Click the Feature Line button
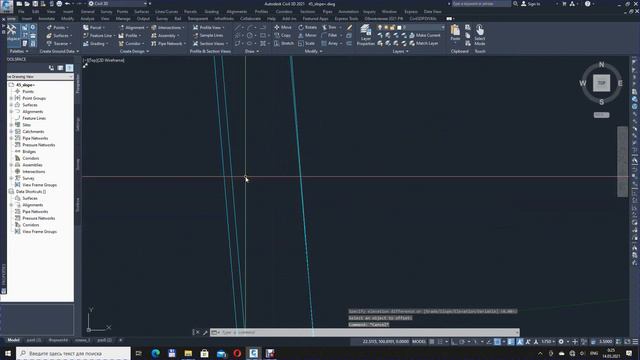The width and height of the screenshot is (640, 360). [98, 36]
